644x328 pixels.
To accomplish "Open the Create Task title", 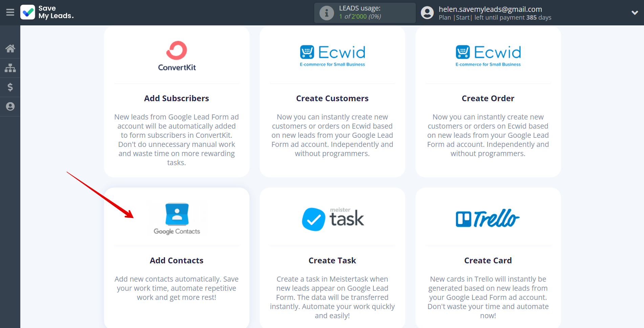I will [332, 261].
